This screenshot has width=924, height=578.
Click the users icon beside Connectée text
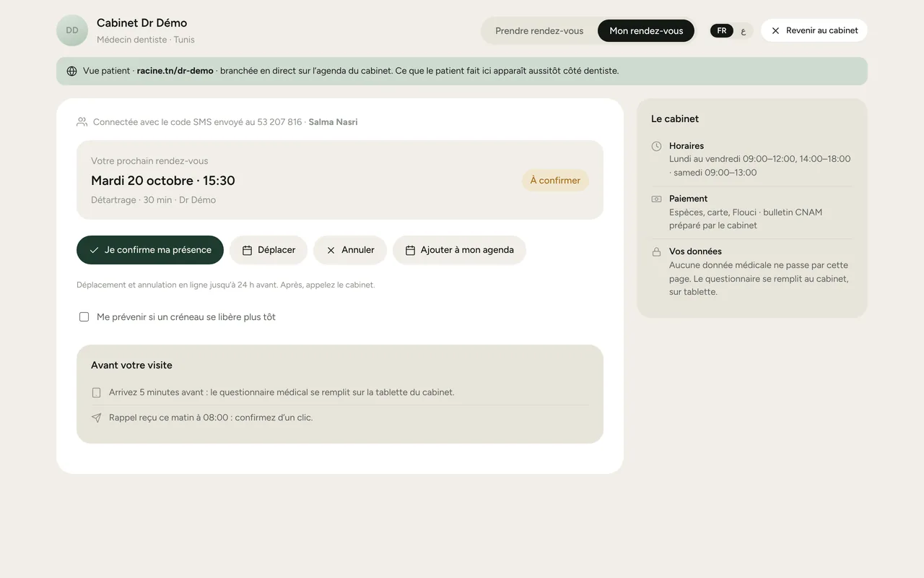point(82,122)
